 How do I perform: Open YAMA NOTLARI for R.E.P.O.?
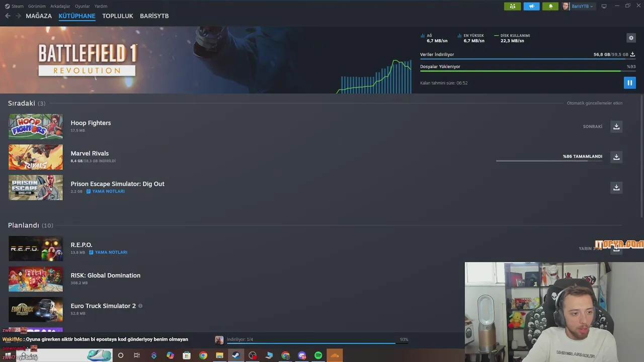pyautogui.click(x=111, y=252)
